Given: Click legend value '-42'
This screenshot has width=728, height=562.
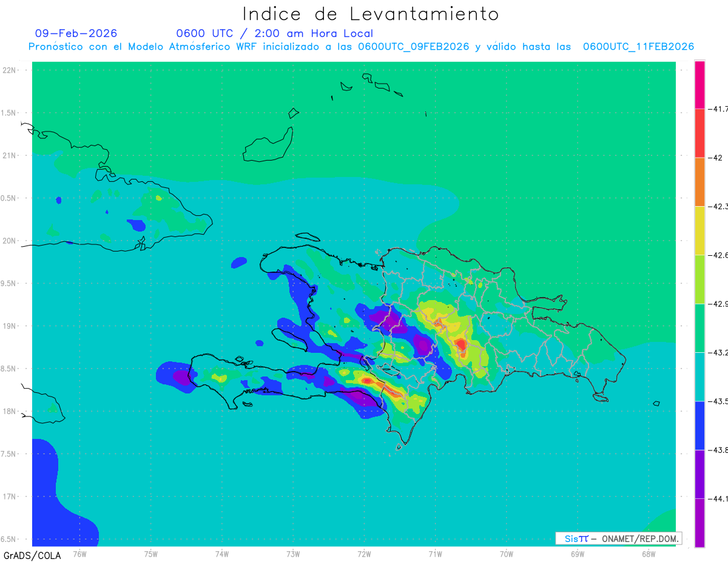Looking at the screenshot, I should click(716, 158).
